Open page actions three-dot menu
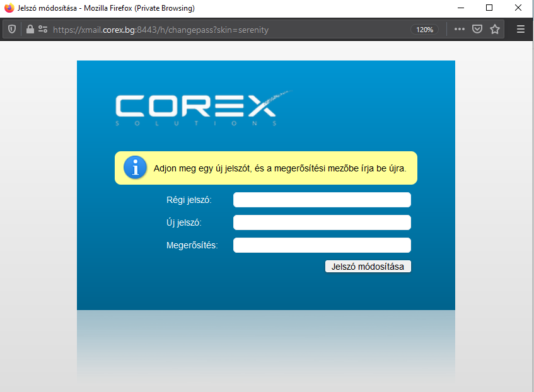 point(460,29)
